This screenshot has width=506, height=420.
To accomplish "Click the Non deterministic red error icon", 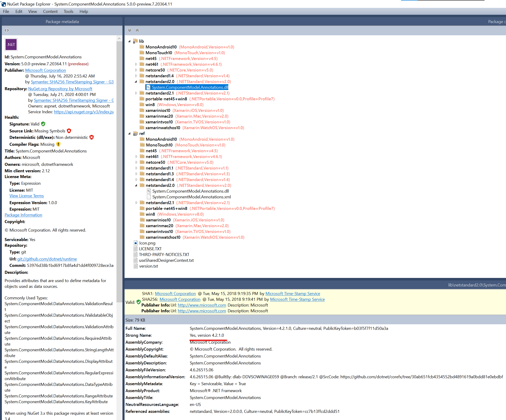I will pyautogui.click(x=92, y=137).
